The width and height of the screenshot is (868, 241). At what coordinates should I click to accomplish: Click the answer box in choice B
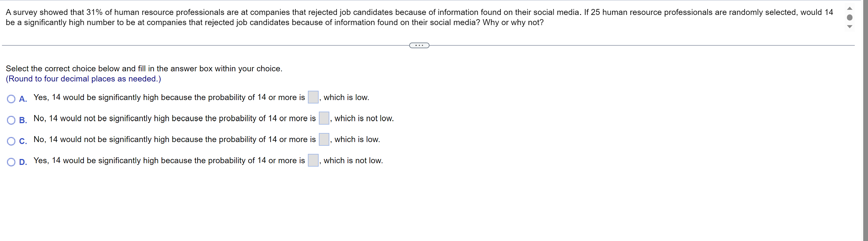coord(324,118)
